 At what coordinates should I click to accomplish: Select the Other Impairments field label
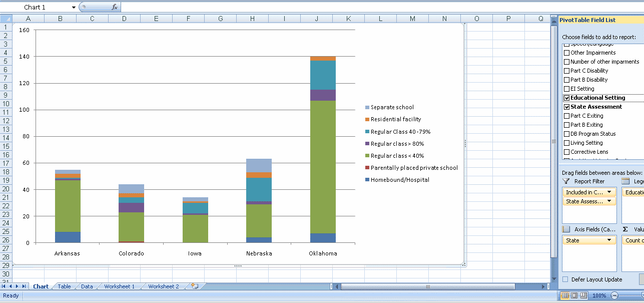pos(592,53)
